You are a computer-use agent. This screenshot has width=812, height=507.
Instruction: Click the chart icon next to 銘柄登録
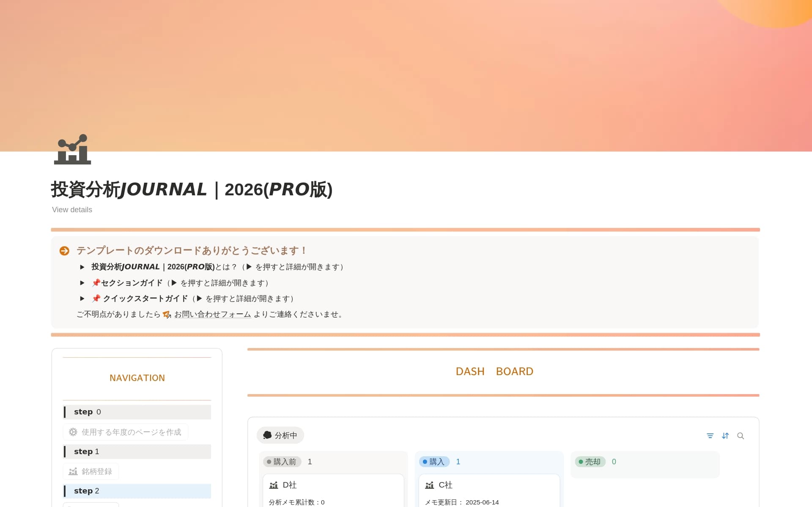point(72,471)
